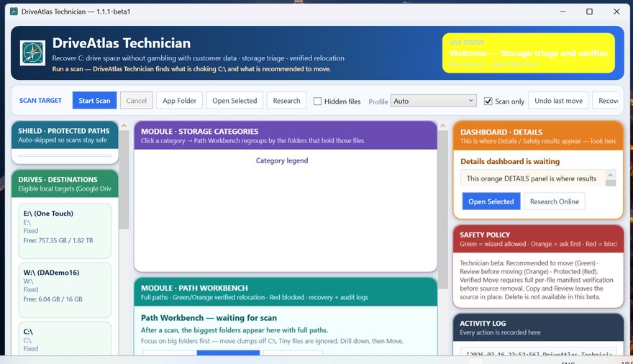Click the small app icon in title bar

point(14,12)
